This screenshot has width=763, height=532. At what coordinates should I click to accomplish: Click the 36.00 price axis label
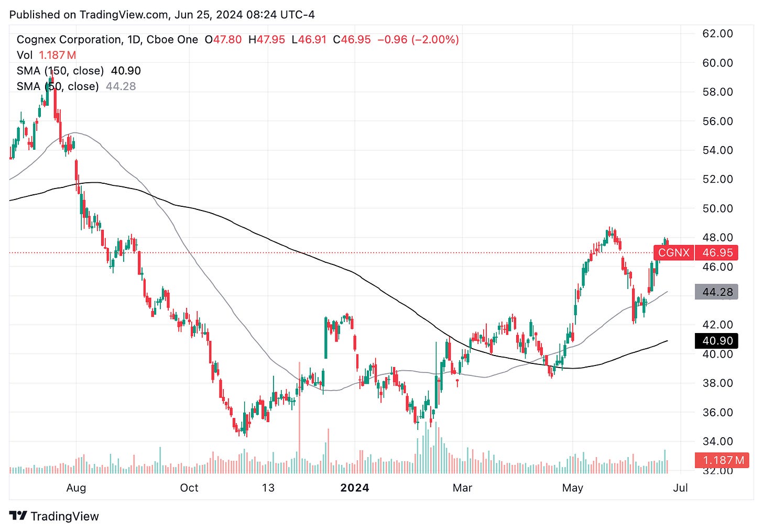[717, 413]
